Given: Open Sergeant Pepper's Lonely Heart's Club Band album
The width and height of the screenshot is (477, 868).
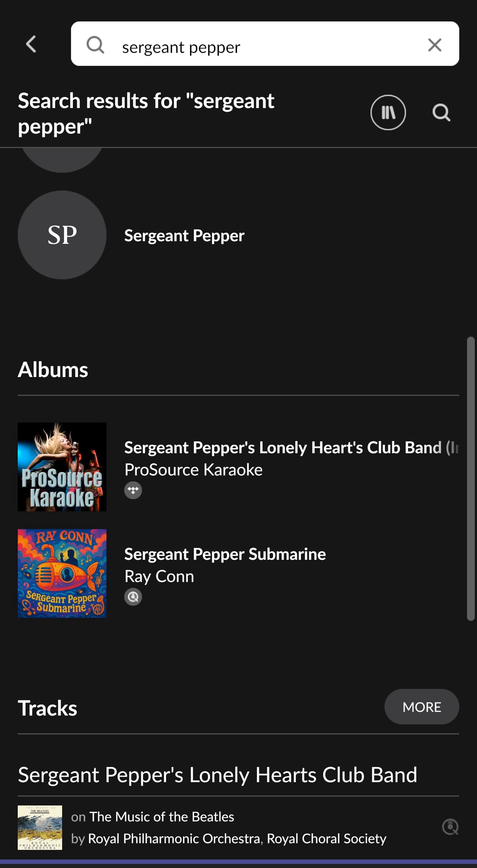Looking at the screenshot, I should point(291,448).
